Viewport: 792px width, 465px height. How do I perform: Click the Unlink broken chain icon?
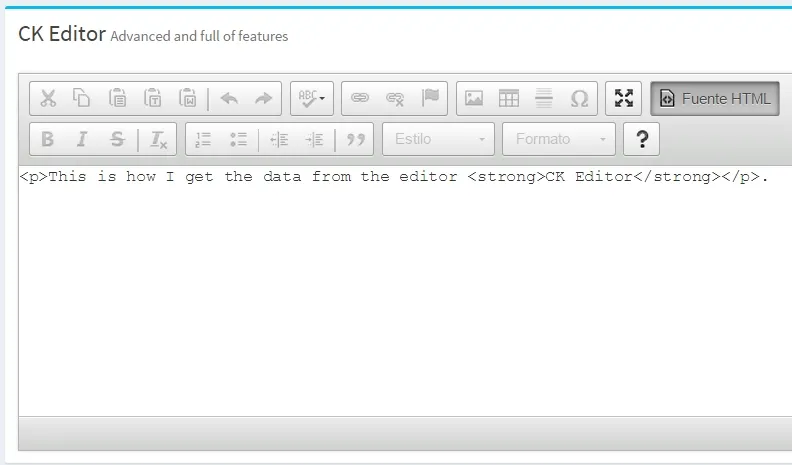[x=394, y=98]
